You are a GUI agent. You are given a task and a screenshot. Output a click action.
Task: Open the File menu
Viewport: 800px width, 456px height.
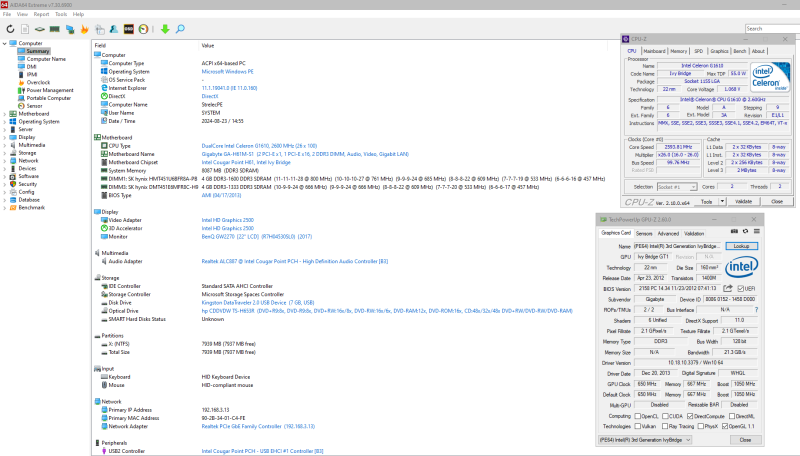pos(7,14)
